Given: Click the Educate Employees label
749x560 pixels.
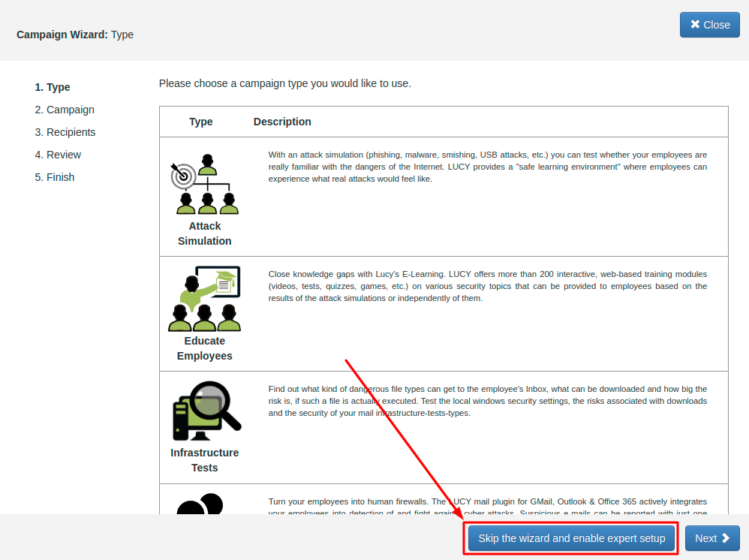Looking at the screenshot, I should tap(204, 348).
